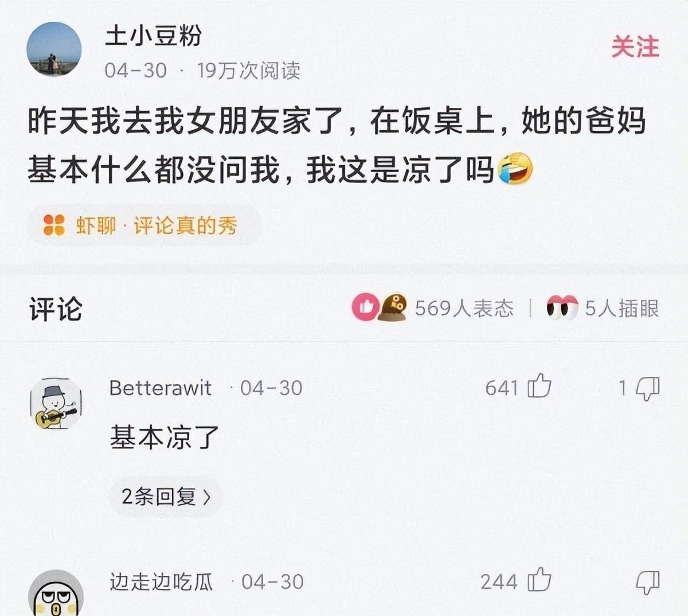This screenshot has height=616, width=688.
Task: Tap the orange 虾聊 clover icon
Action: (54, 225)
